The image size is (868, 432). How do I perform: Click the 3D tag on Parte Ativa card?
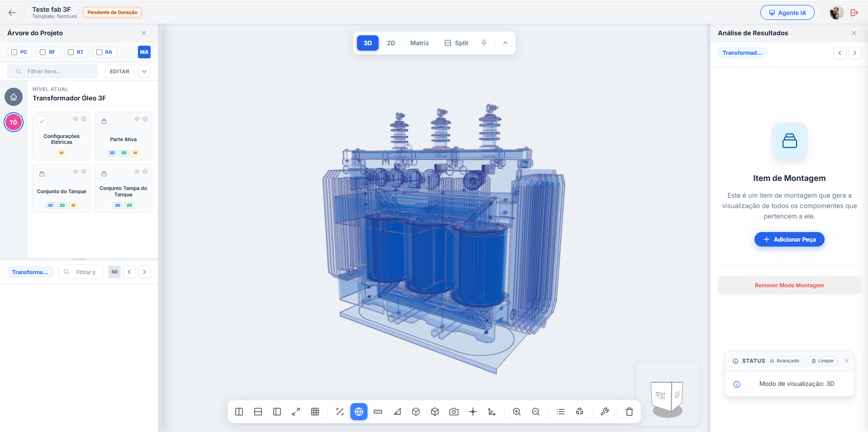[x=112, y=153]
